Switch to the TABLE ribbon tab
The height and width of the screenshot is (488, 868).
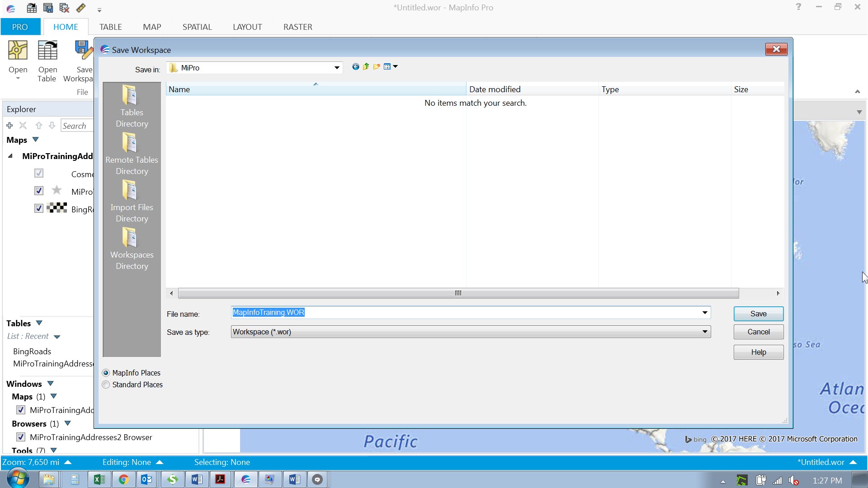point(110,27)
